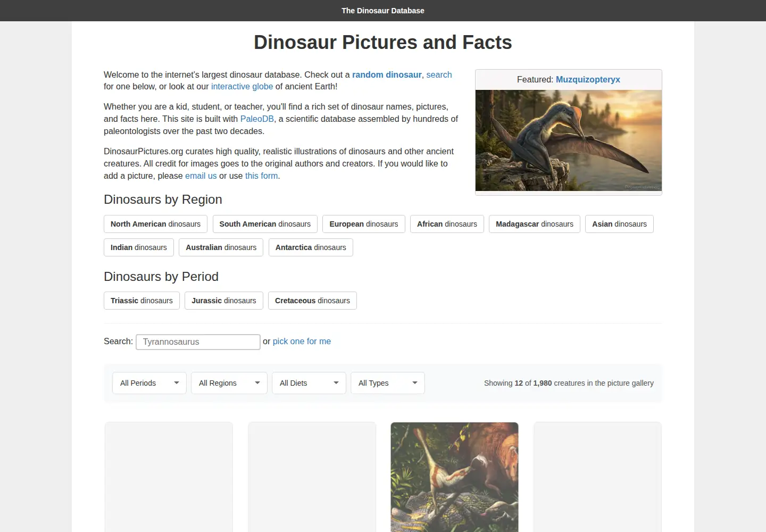This screenshot has width=766, height=532.
Task: Select Triassic dinosaurs period
Action: [x=141, y=301]
